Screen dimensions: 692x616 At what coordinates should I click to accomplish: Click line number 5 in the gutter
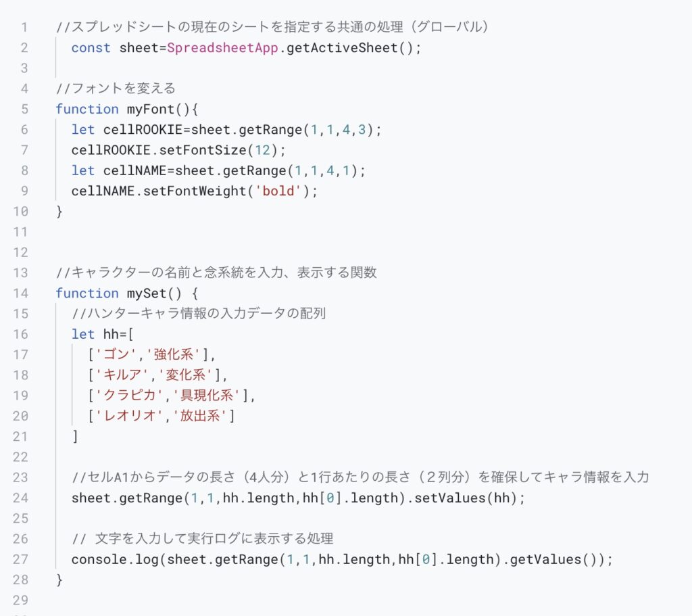point(25,109)
